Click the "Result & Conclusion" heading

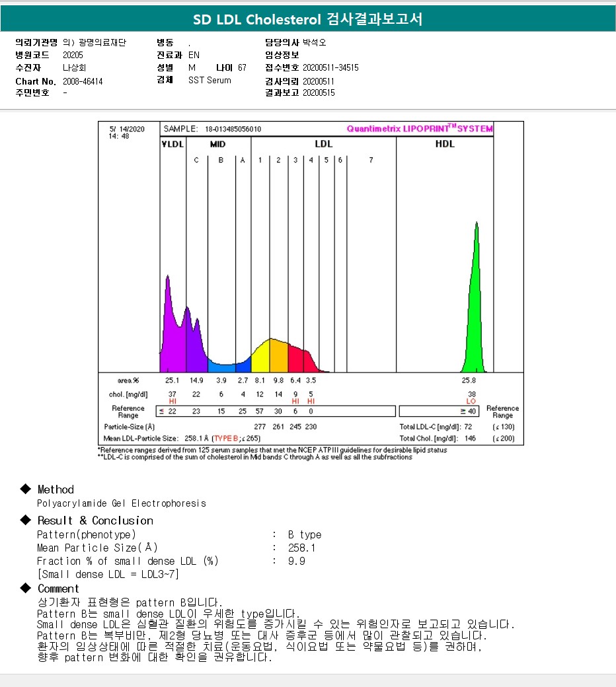95,521
